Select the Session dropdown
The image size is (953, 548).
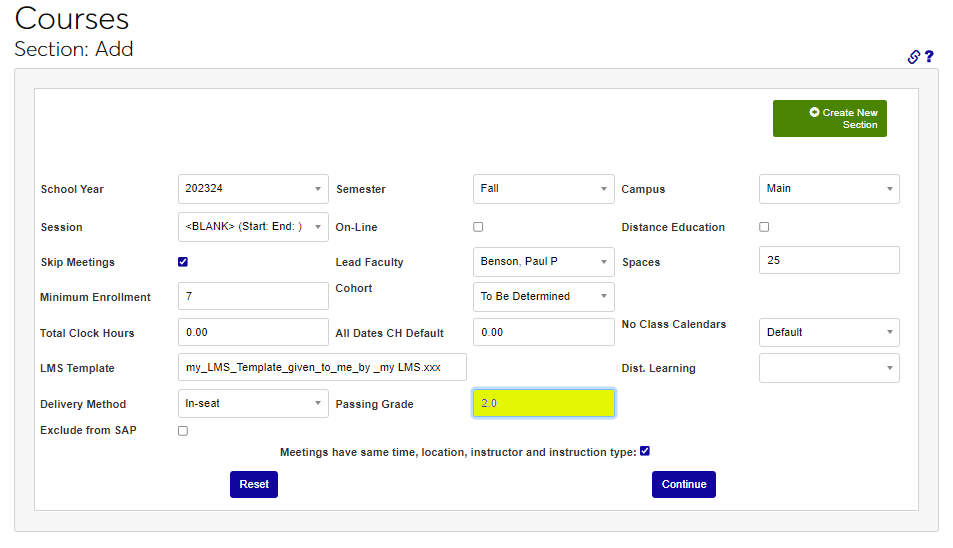(253, 227)
